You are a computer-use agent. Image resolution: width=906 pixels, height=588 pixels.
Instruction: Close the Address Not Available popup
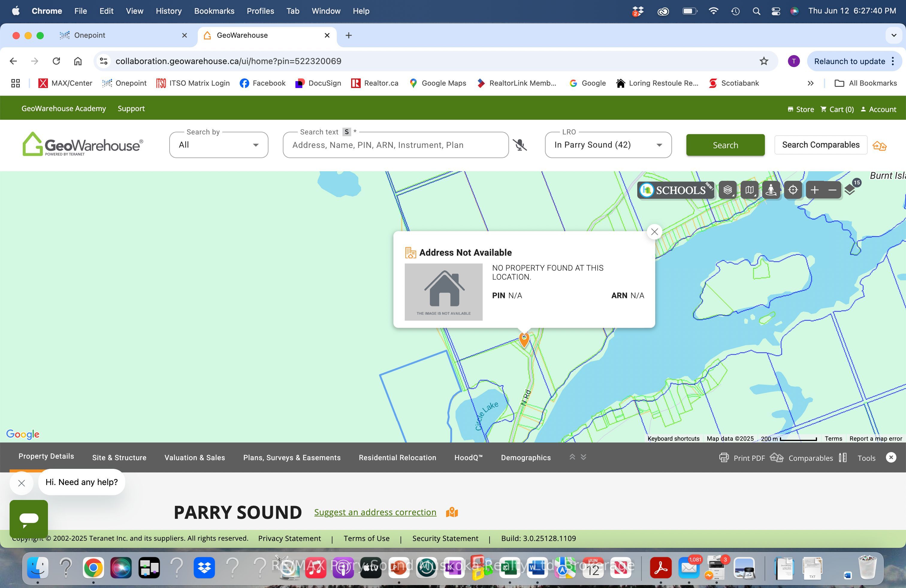coord(654,232)
